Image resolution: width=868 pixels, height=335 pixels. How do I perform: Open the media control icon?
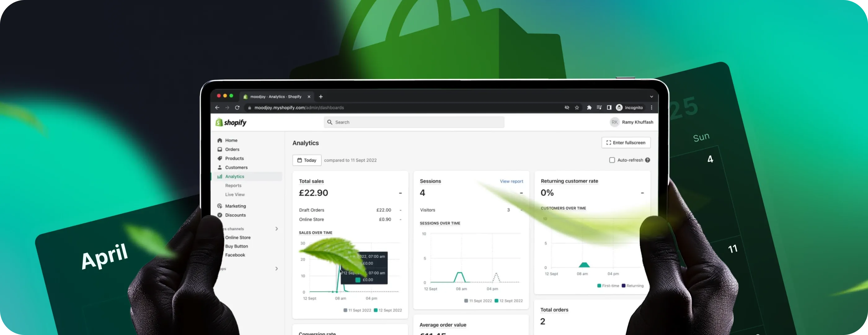coord(599,108)
